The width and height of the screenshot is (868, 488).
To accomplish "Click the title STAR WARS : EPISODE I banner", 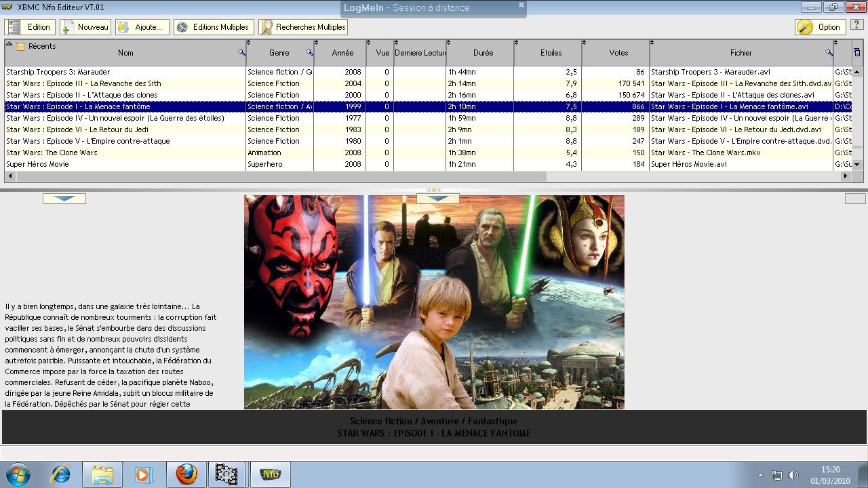I will coord(434,433).
